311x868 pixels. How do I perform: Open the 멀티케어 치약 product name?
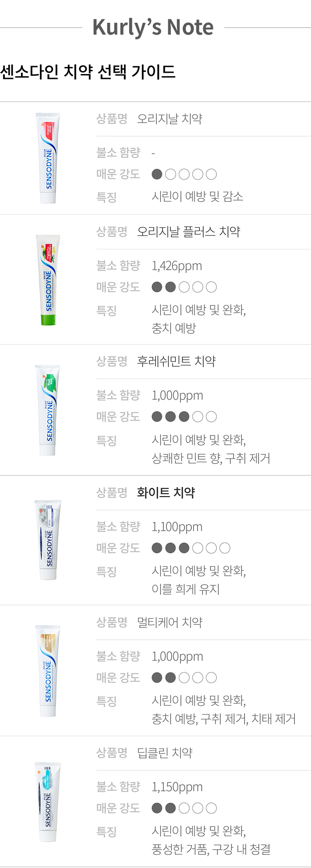pos(170,622)
